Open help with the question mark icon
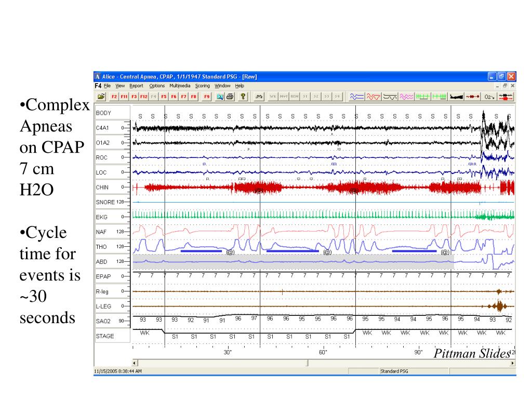This screenshot has width=532, height=399. pyautogui.click(x=243, y=97)
